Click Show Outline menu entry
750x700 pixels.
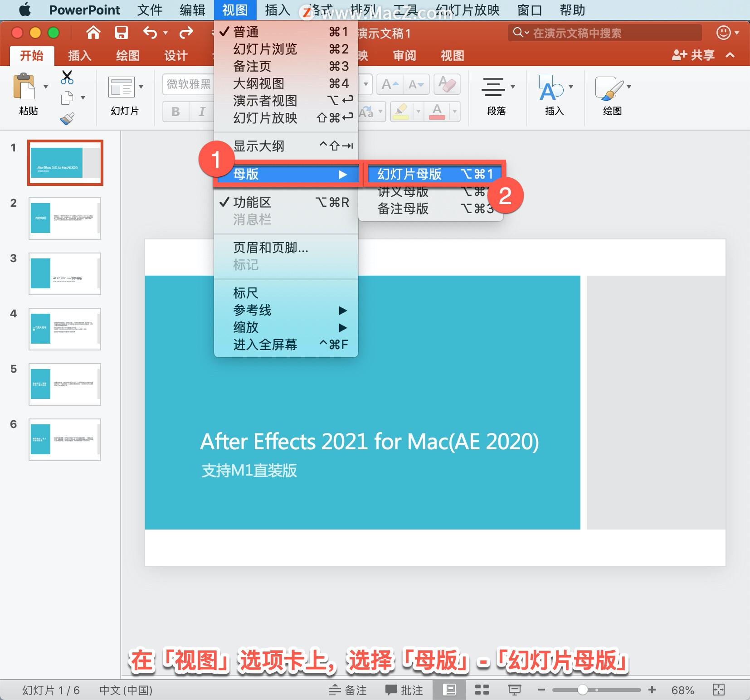pyautogui.click(x=286, y=146)
